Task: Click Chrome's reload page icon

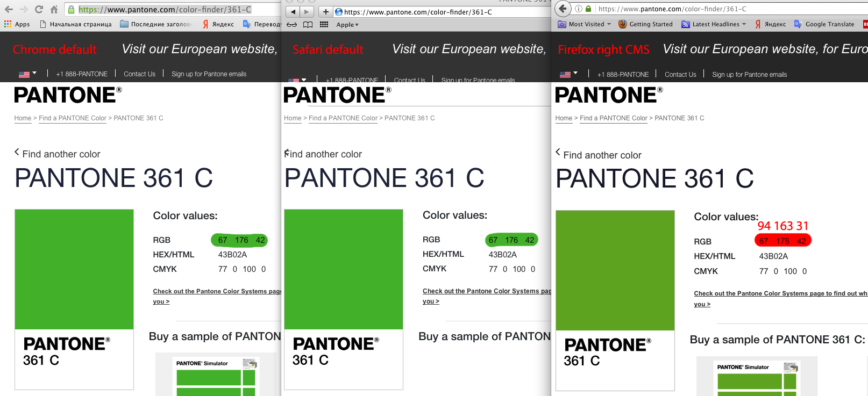Action: (39, 9)
